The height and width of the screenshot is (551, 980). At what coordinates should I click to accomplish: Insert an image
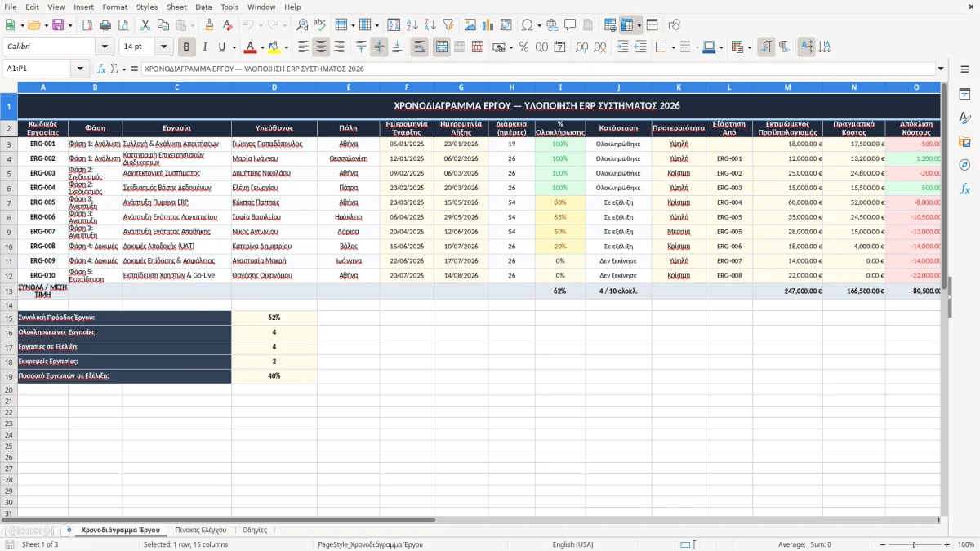(470, 25)
